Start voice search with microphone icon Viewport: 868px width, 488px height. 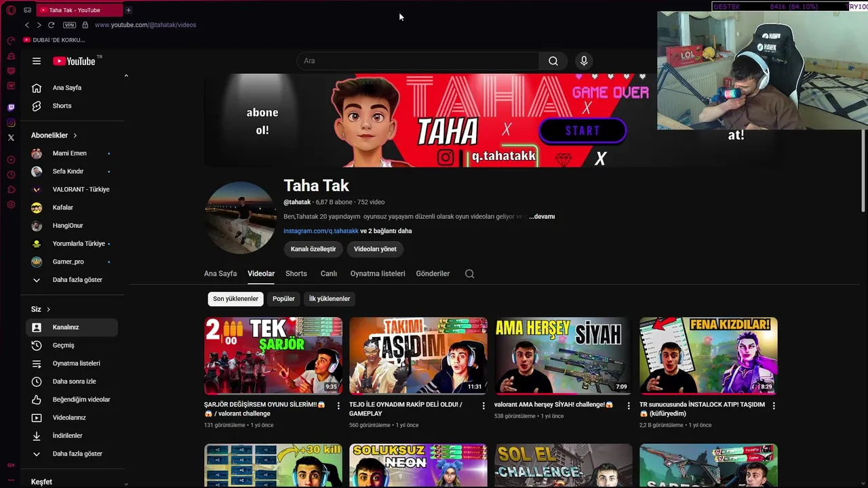point(584,61)
